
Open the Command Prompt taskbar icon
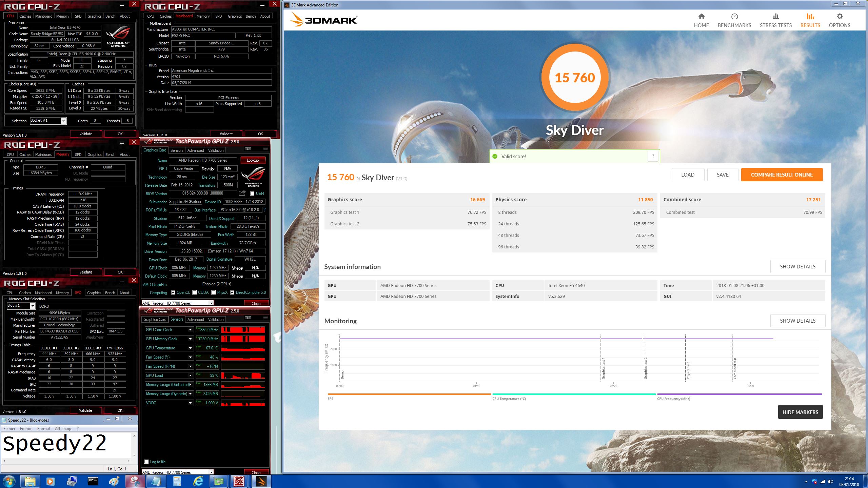click(x=93, y=481)
